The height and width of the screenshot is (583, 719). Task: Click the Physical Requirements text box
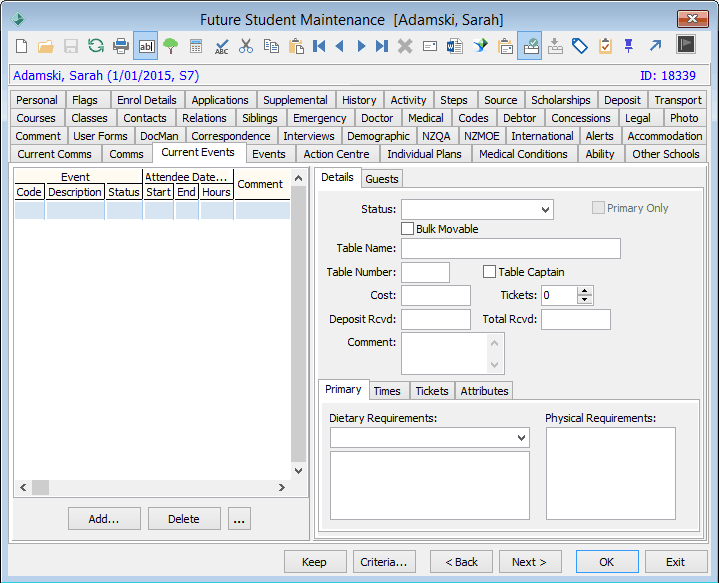click(610, 473)
